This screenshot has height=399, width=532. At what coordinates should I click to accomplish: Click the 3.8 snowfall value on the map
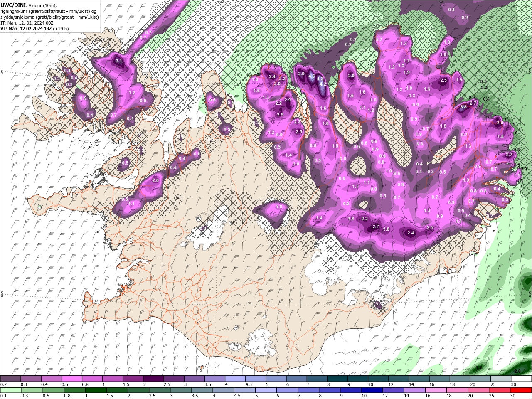click(x=464, y=107)
